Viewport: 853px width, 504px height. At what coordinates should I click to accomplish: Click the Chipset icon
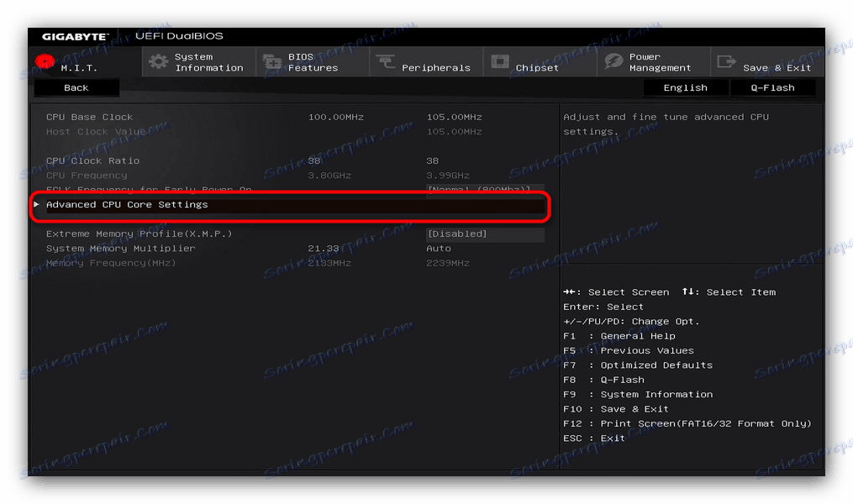[x=499, y=61]
